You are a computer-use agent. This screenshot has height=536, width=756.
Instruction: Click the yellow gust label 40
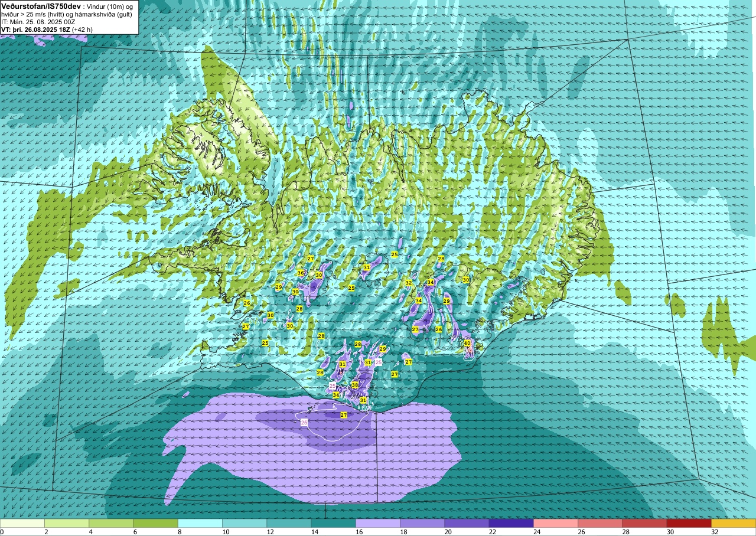point(467,343)
